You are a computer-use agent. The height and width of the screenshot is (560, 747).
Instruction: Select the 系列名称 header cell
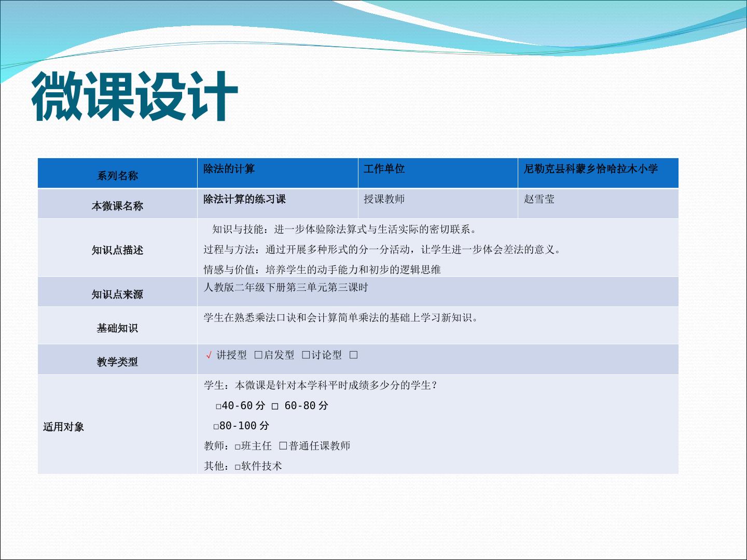(117, 173)
